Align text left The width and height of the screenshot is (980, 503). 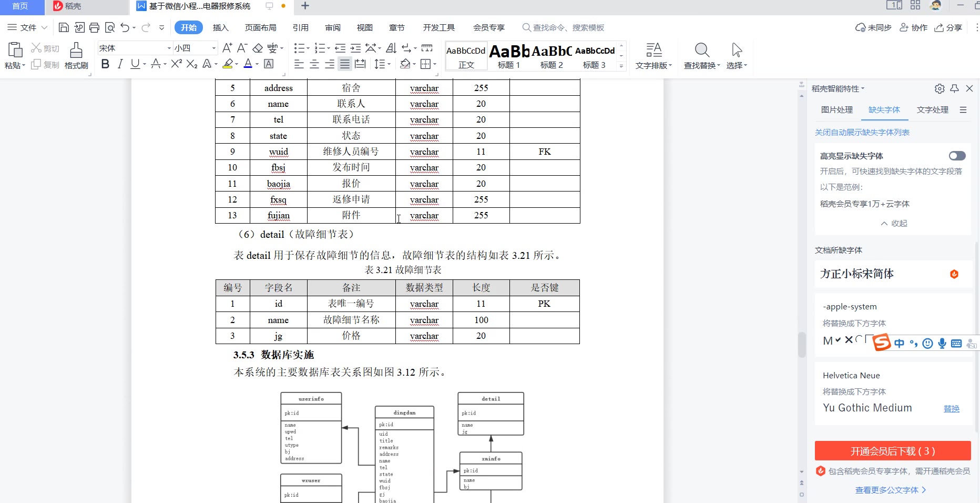click(299, 64)
